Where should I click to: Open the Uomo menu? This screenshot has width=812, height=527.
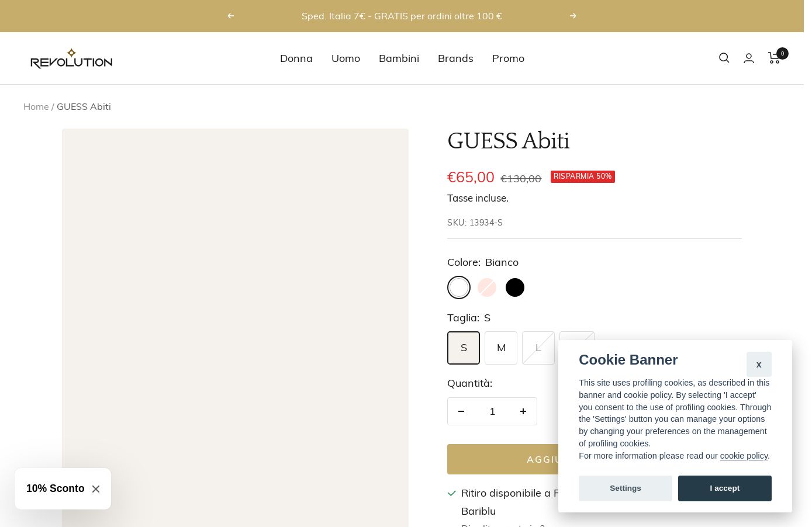(345, 58)
